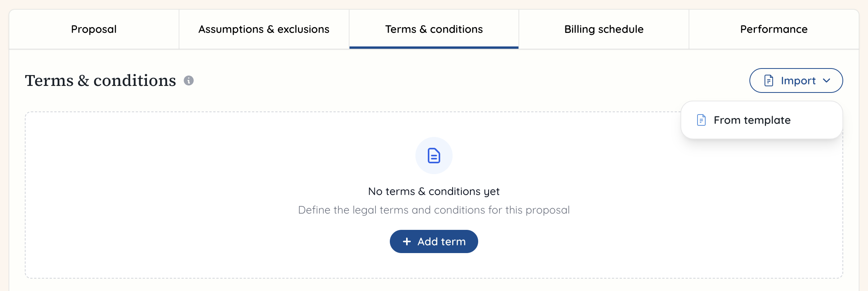This screenshot has height=291, width=868.
Task: Click the document icon inside the Import button
Action: point(768,80)
